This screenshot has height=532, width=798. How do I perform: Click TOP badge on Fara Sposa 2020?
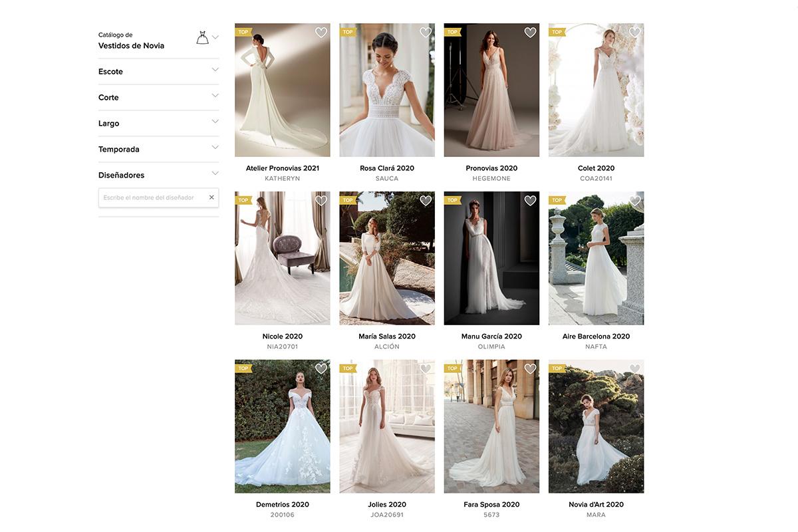[452, 368]
